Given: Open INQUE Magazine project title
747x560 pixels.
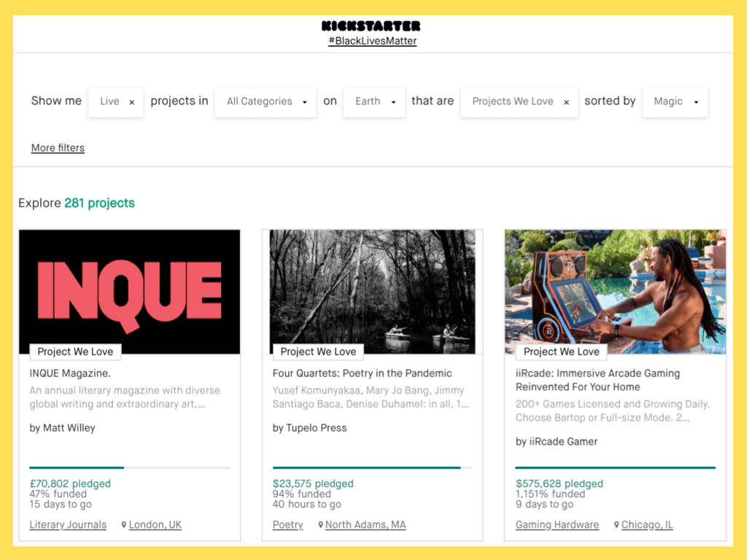Looking at the screenshot, I should pyautogui.click(x=70, y=373).
